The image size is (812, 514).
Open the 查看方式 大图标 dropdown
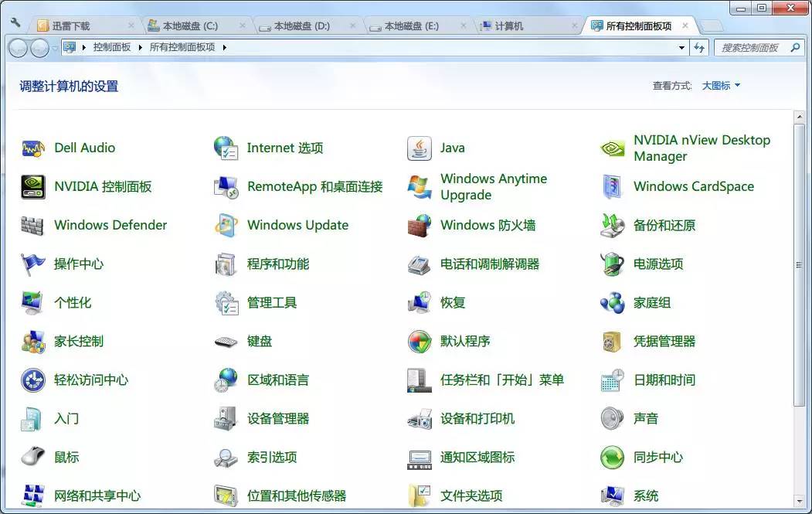coord(722,86)
